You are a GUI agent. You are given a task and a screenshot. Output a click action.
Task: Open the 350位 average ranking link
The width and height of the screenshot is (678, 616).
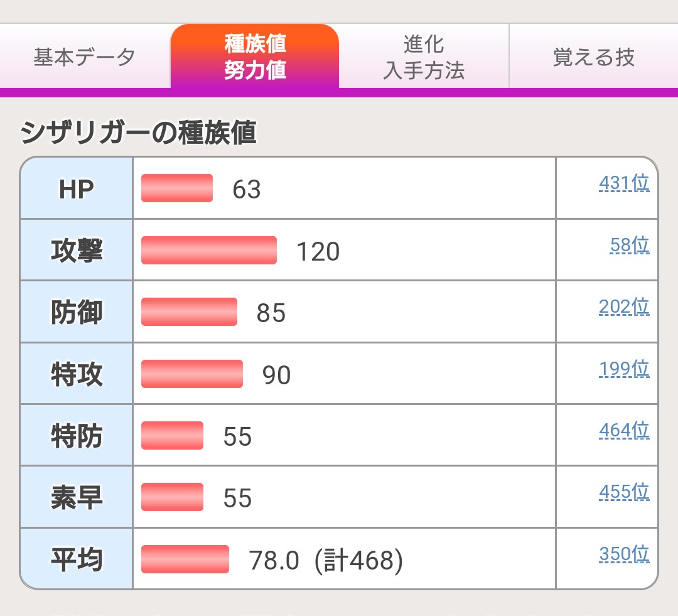(624, 554)
